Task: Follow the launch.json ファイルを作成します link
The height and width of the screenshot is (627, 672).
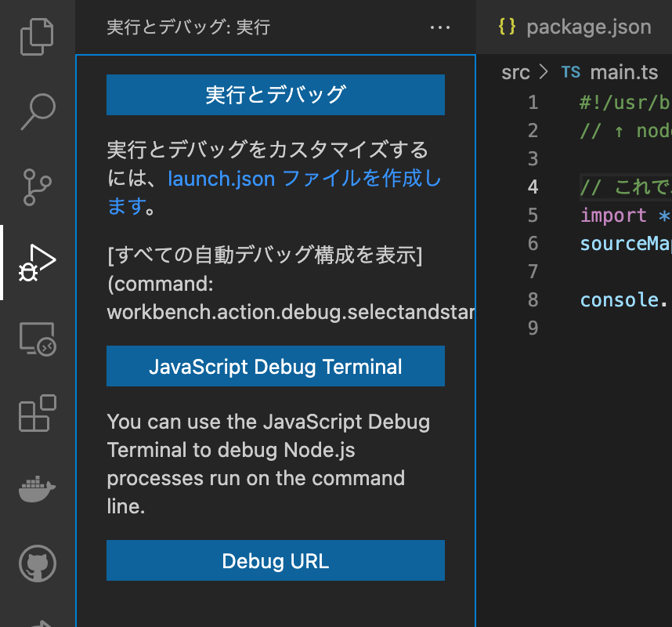Action: pos(304,179)
